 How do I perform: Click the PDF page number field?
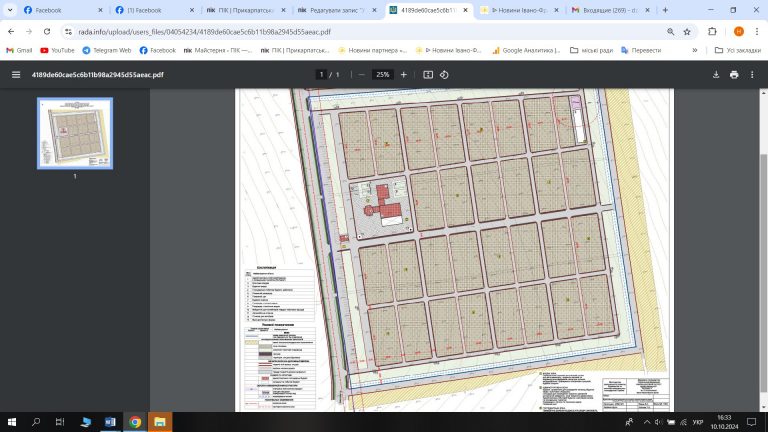(x=321, y=75)
